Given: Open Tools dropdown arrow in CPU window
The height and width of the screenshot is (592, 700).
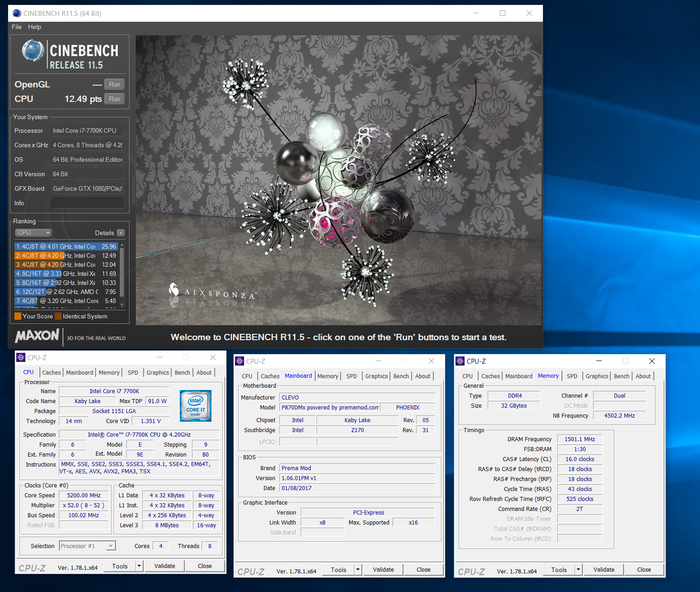Looking at the screenshot, I should [x=139, y=566].
